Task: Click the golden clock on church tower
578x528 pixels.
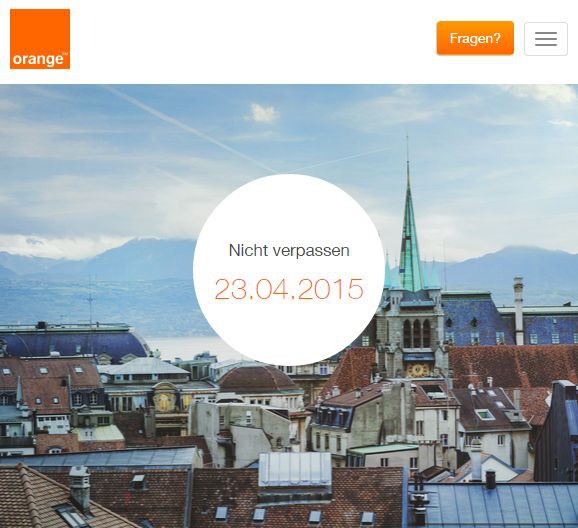Action: click(418, 370)
